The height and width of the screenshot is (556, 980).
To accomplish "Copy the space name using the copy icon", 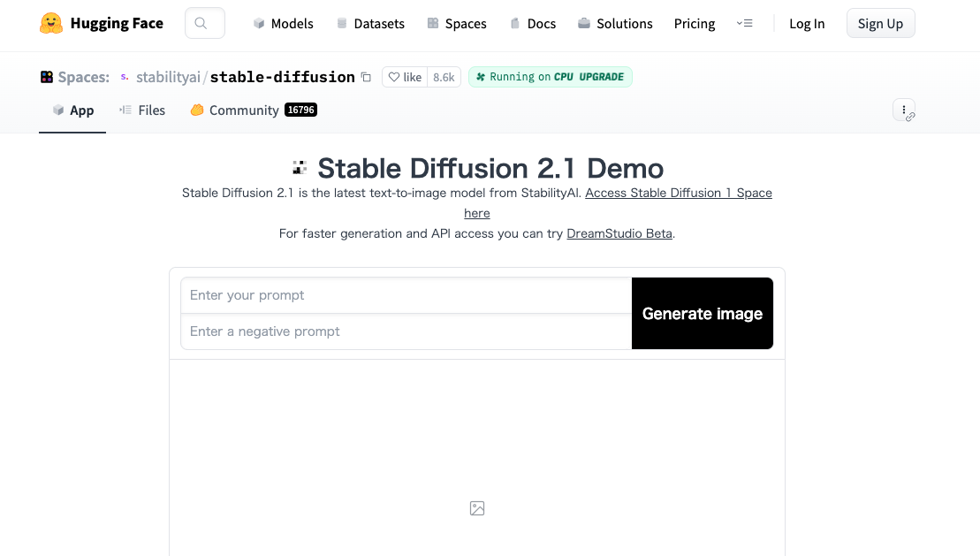I will [366, 77].
